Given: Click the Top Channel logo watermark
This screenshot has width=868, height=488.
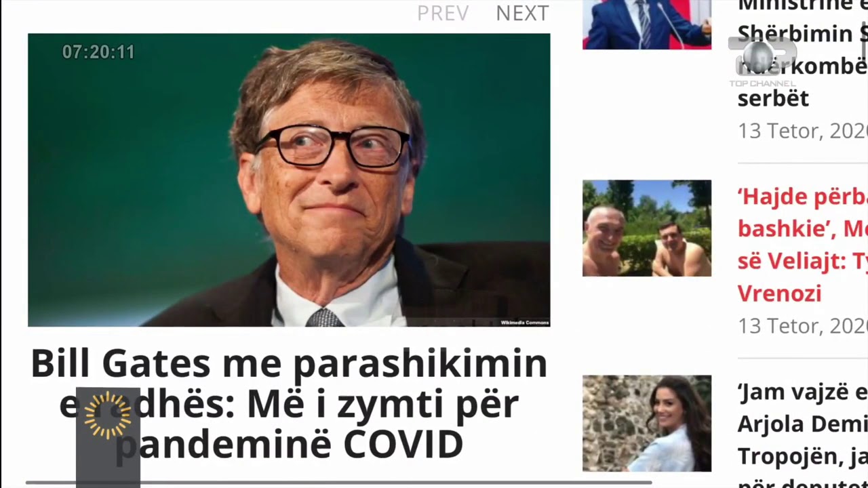Looking at the screenshot, I should (x=762, y=61).
